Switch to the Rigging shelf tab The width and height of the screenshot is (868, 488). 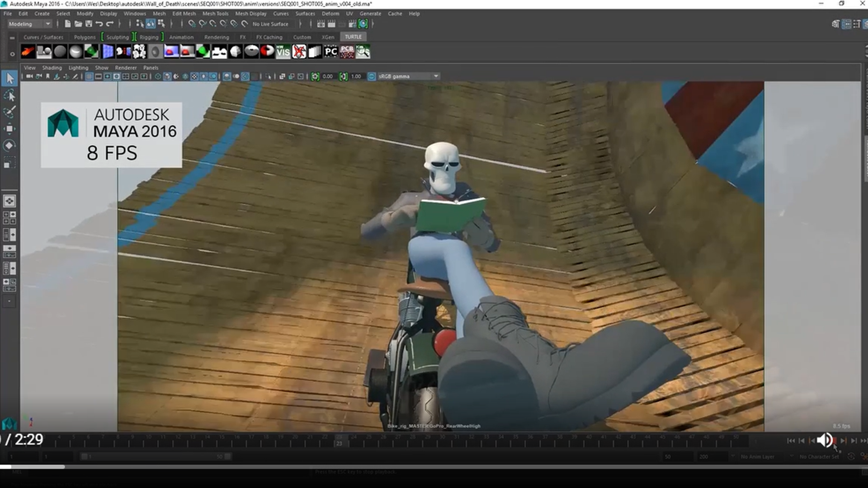[x=149, y=37]
